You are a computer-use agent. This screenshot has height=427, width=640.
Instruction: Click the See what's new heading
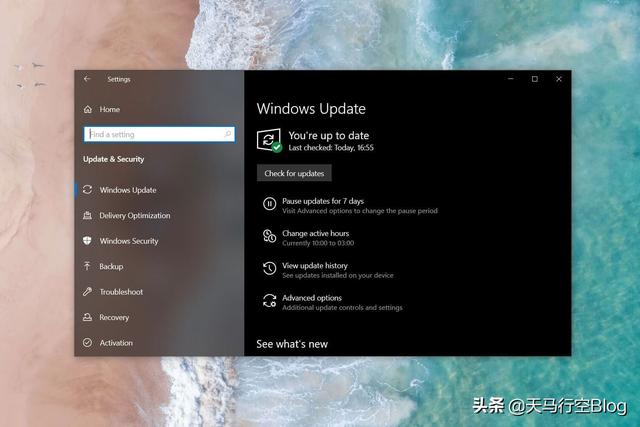[292, 344]
